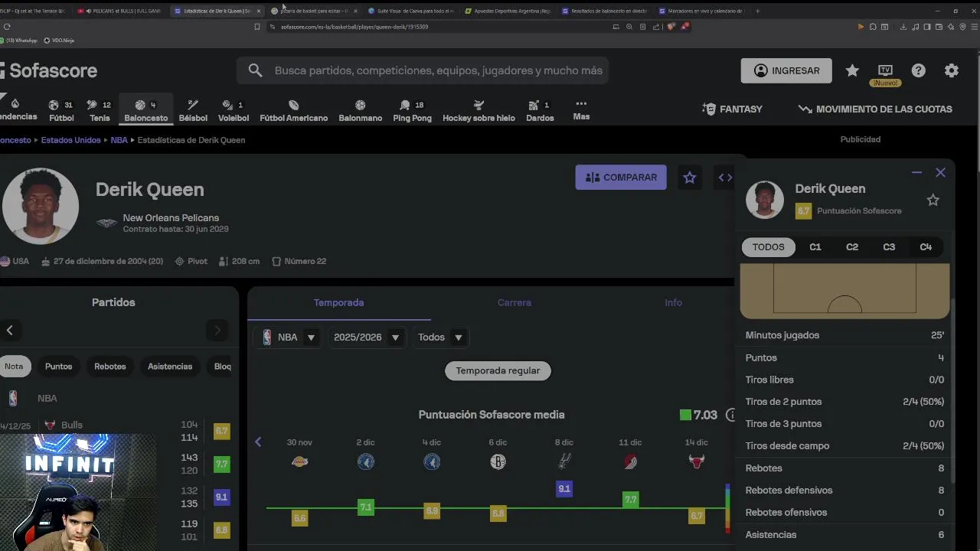Image resolution: width=980 pixels, height=551 pixels.
Task: Select the C4 quarter filter
Action: 926,247
